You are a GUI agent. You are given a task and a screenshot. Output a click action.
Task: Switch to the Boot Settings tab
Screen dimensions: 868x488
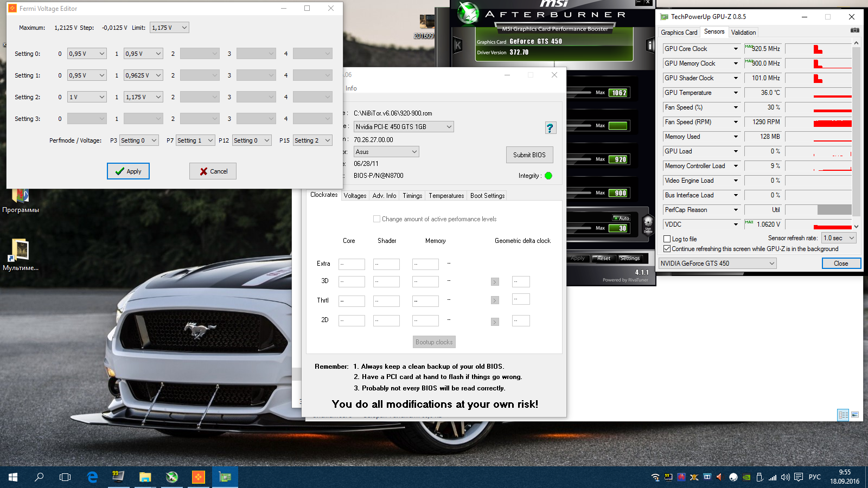point(487,196)
